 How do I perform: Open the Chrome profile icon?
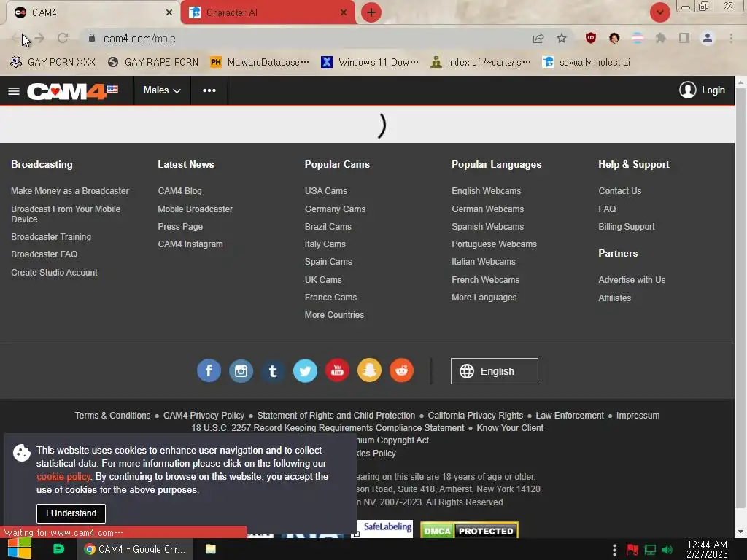click(x=708, y=38)
